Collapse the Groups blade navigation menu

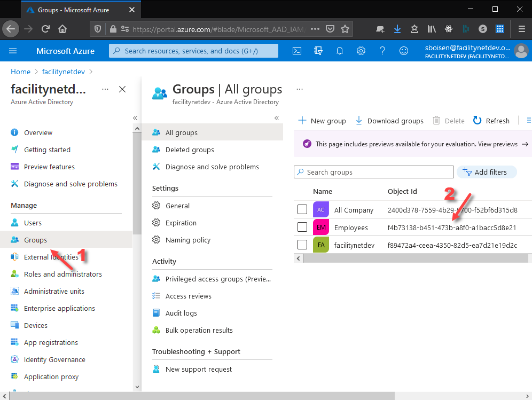click(277, 118)
